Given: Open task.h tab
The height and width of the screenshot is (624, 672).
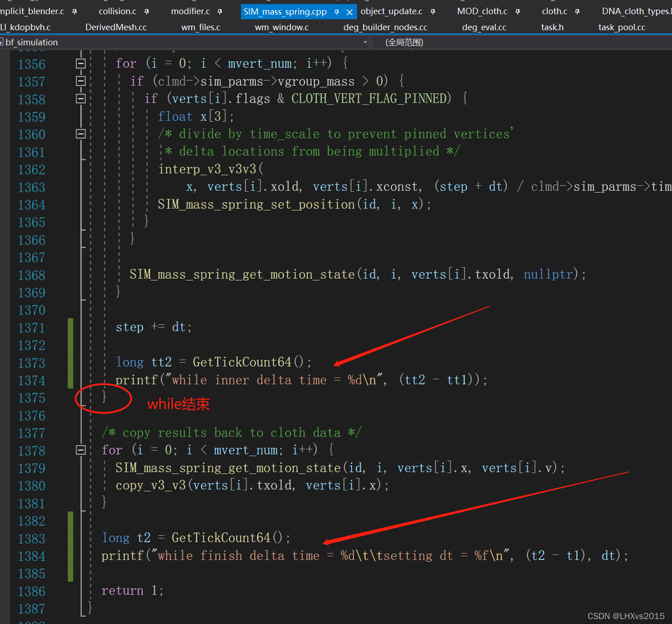Looking at the screenshot, I should 552,27.
